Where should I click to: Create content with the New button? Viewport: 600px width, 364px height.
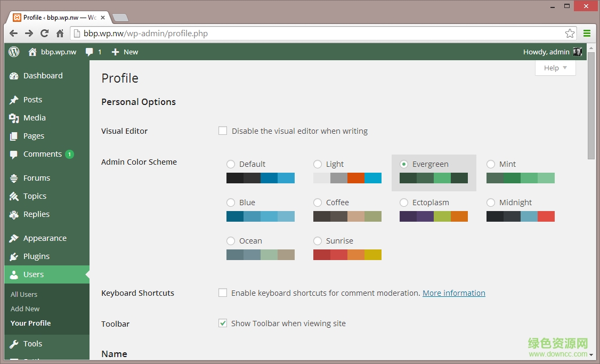125,52
